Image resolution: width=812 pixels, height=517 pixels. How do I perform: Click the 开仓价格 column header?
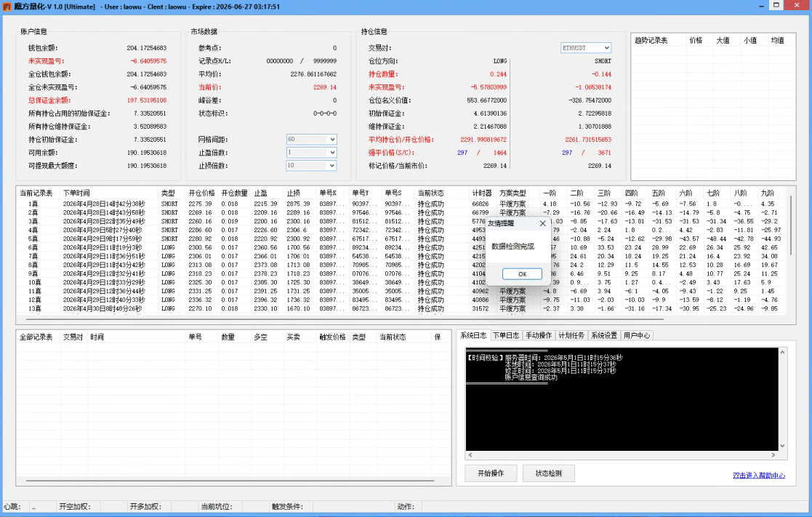pyautogui.click(x=201, y=193)
